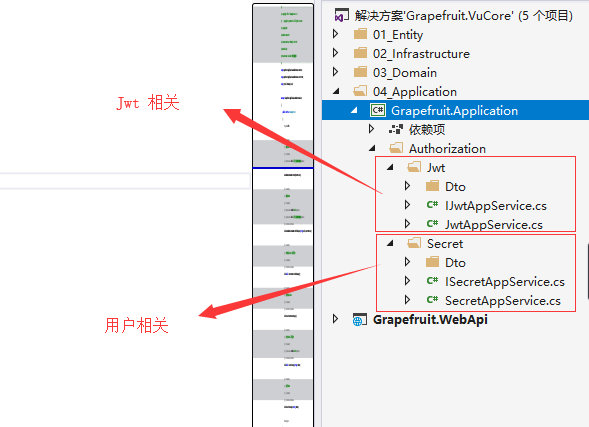Click the 01_Entity folder icon
This screenshot has height=427, width=589.
click(x=360, y=34)
